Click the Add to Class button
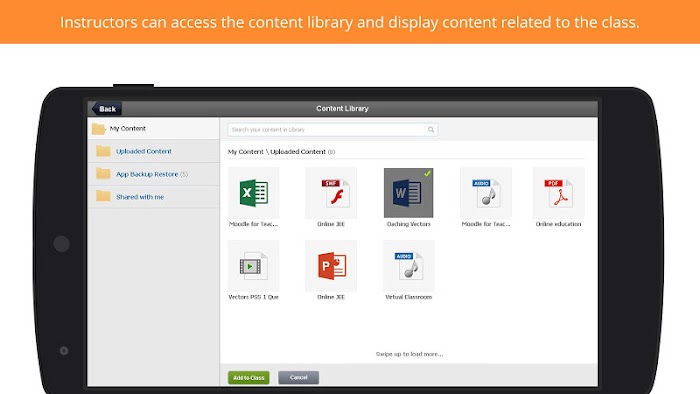 tap(249, 377)
